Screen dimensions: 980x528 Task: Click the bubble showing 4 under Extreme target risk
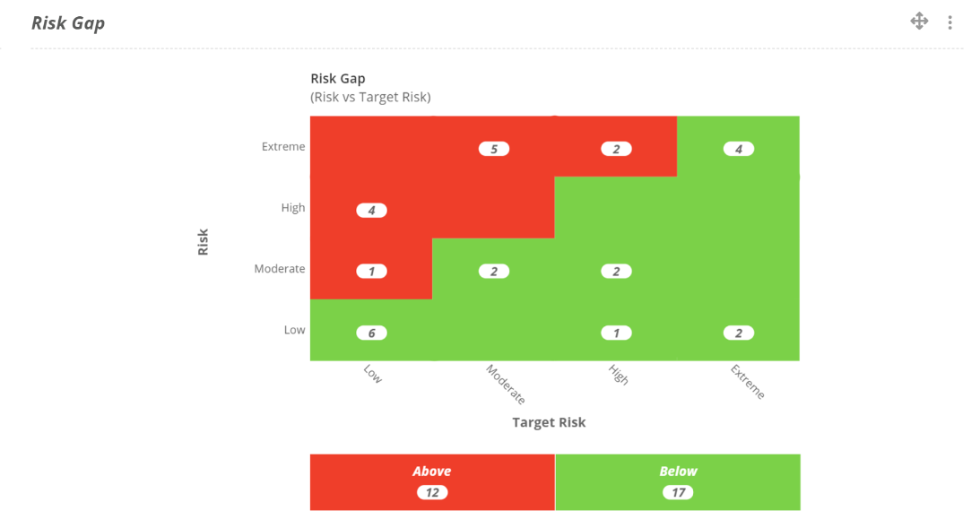coord(738,148)
